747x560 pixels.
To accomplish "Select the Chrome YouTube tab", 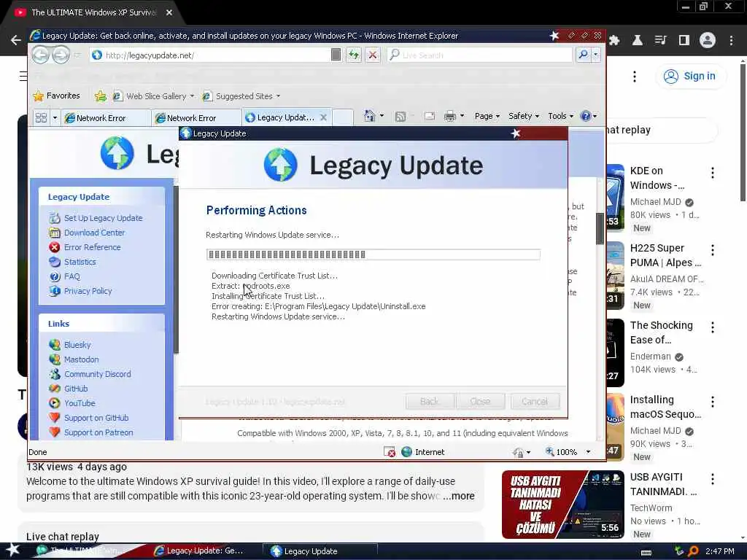I will pyautogui.click(x=93, y=12).
